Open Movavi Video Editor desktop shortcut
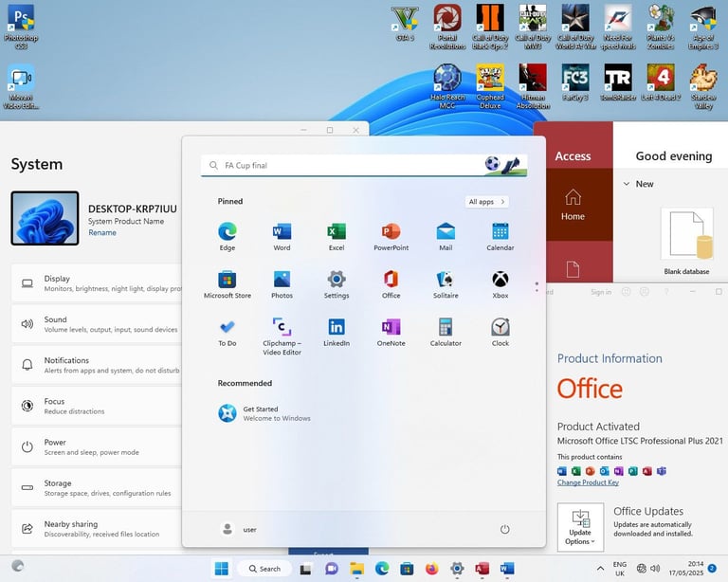Screen dimensions: 728x582 [21, 86]
